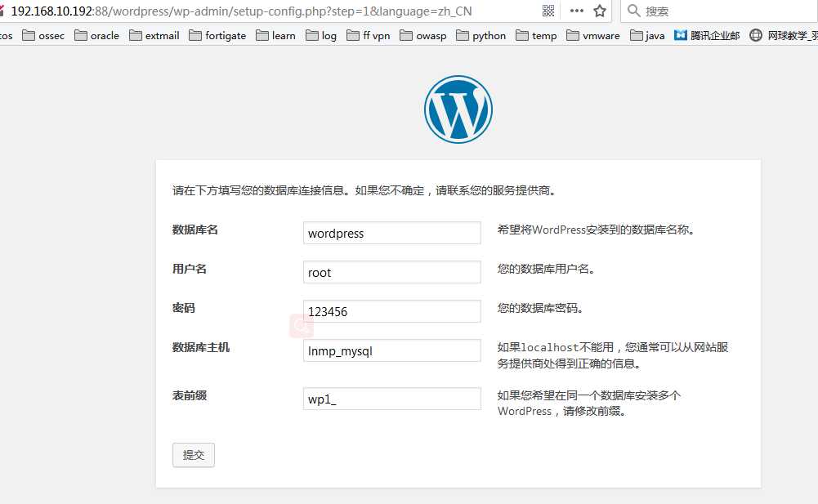Focus the 数据库名 field containing wordpress
This screenshot has width=818, height=504.
[391, 233]
